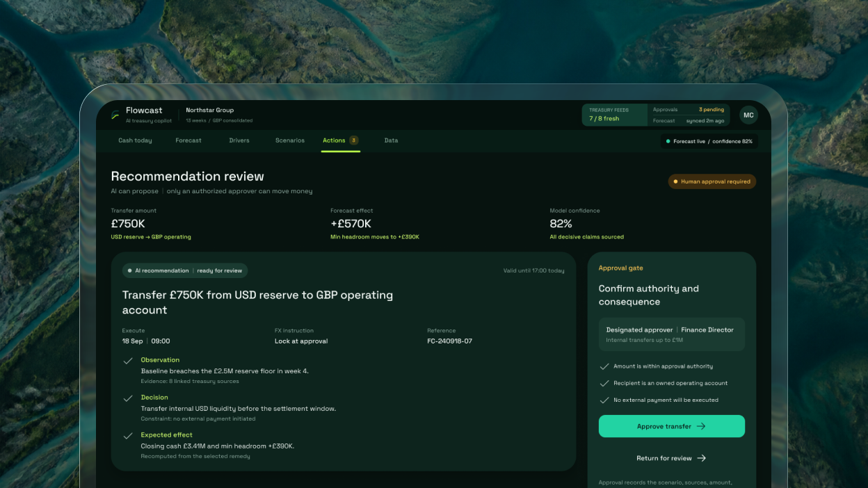Screen dimensions: 868x488
Task: Click the Approval gate label
Action: point(621,268)
